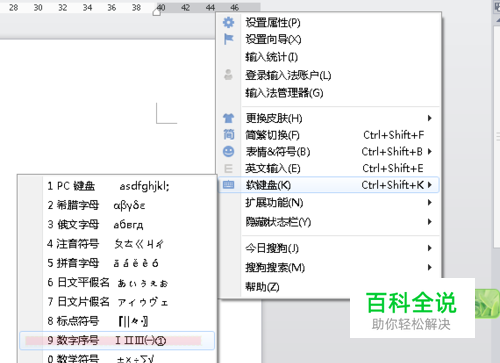500x363 pixels.
Task: Click the E icon beside 英文输入
Action: (x=228, y=168)
